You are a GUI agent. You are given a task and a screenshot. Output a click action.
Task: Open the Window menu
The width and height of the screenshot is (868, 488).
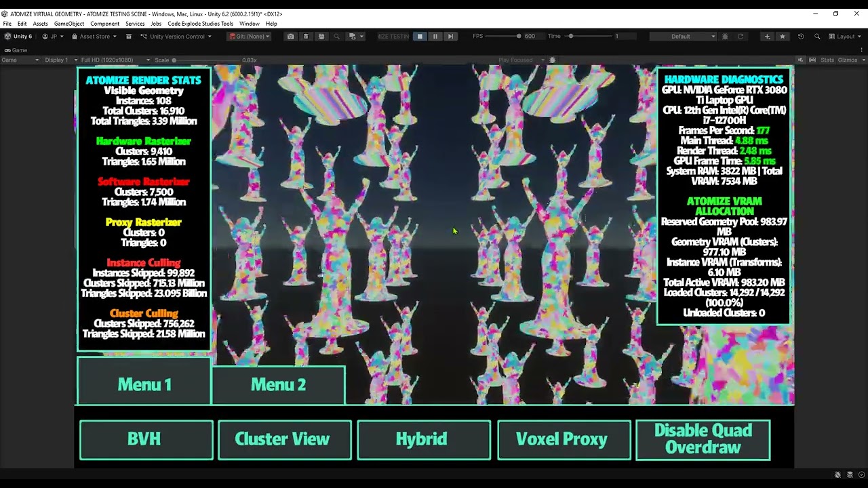tap(249, 24)
